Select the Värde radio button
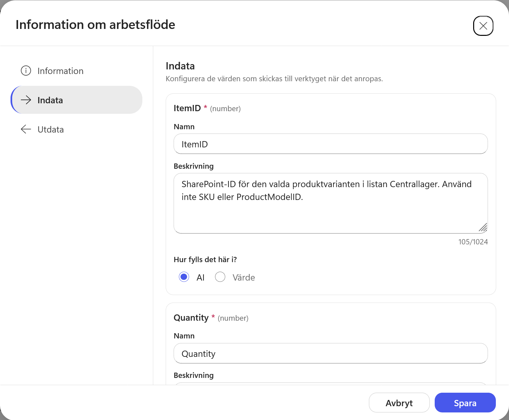The image size is (509, 420). coord(220,277)
